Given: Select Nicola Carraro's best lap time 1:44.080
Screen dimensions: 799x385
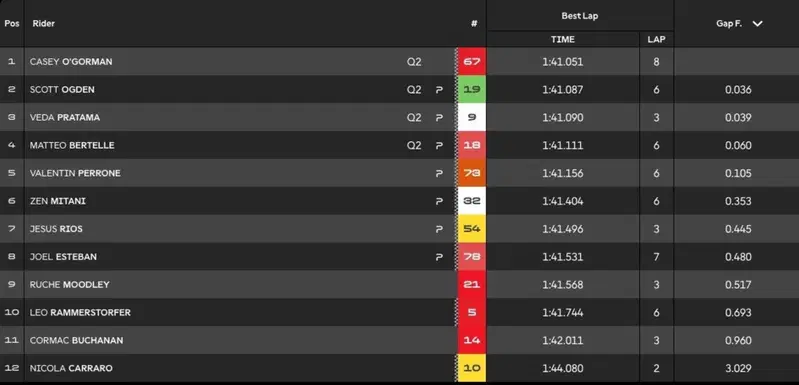Looking at the screenshot, I should coord(563,368).
